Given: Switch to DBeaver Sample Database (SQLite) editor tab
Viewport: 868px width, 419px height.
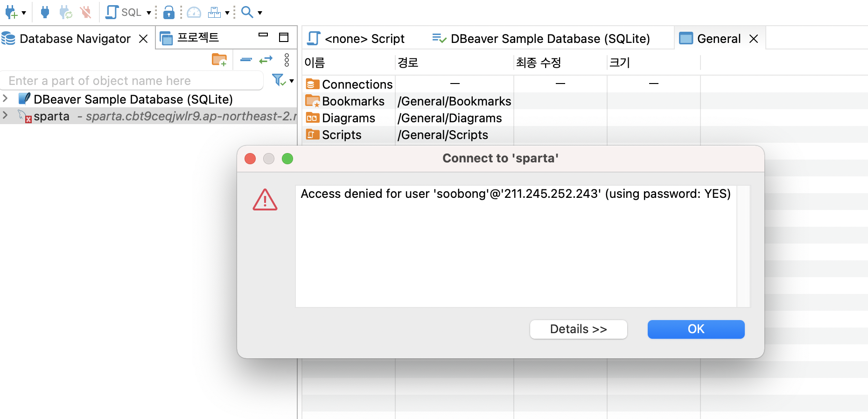Looking at the screenshot, I should point(550,39).
